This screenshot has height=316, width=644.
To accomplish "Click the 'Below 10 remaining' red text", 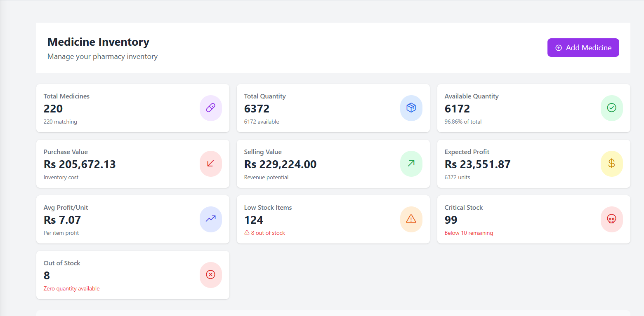I will pos(468,233).
